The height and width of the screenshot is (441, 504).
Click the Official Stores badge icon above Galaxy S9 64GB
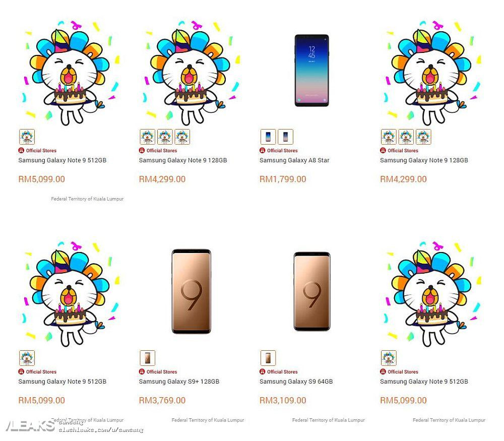point(262,371)
